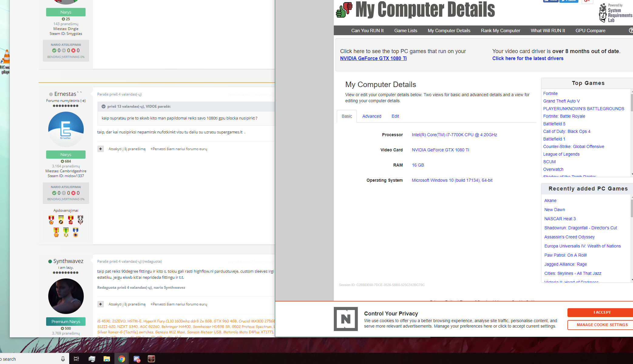Click the Video Card GTX 1080 Ti value link

coord(440,150)
